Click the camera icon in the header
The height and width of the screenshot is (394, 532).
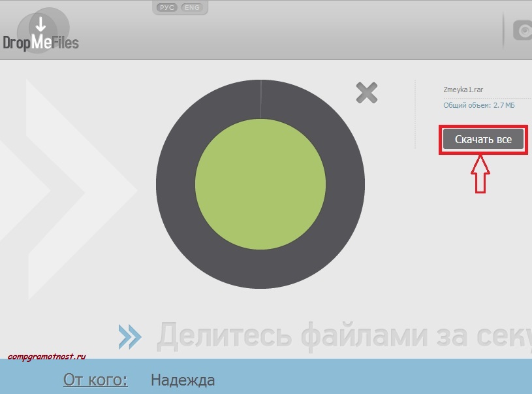[524, 31]
